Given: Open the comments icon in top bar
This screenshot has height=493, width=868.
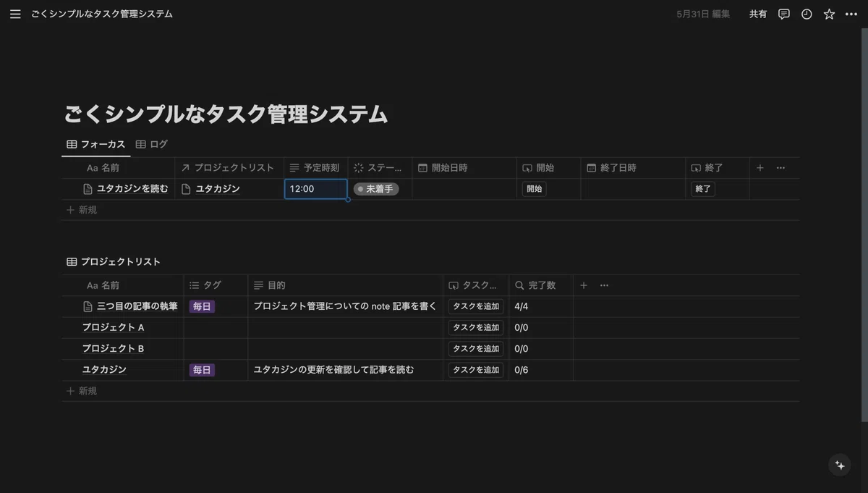Looking at the screenshot, I should tap(783, 14).
